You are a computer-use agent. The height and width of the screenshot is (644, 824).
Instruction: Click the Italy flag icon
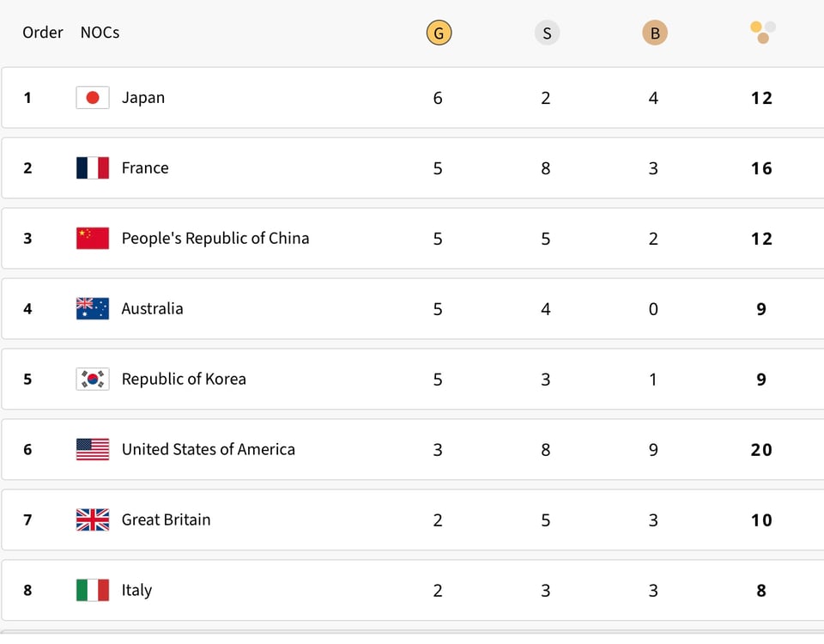pyautogui.click(x=93, y=591)
